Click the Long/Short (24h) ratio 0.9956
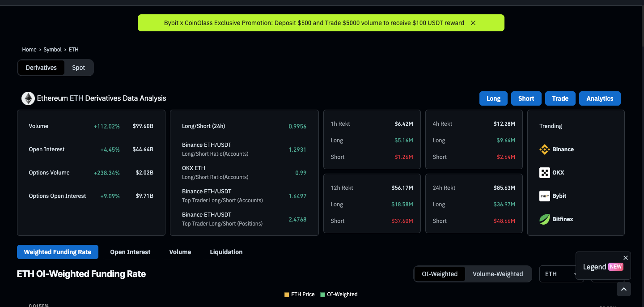 [x=297, y=126]
